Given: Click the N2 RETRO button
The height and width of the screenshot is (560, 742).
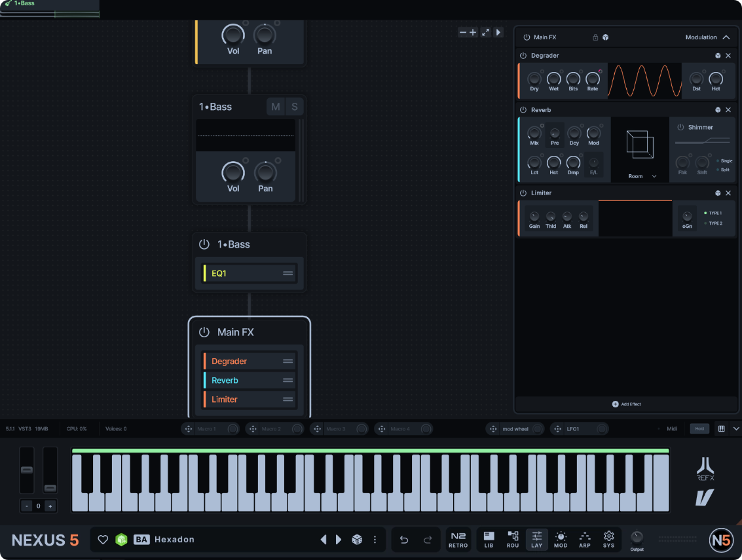Looking at the screenshot, I should coord(458,540).
